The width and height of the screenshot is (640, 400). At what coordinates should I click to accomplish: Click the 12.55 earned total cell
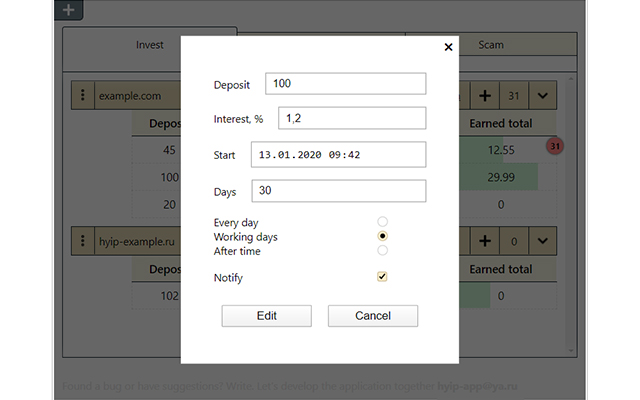click(501, 150)
